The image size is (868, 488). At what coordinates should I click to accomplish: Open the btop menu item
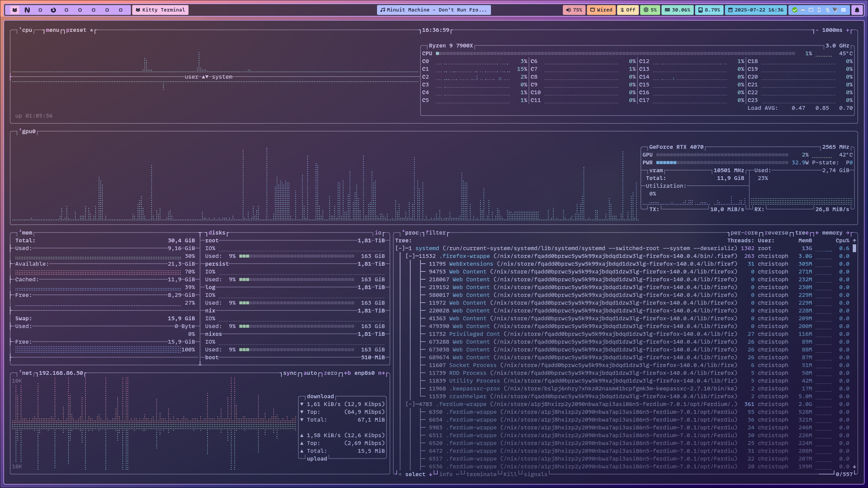click(x=52, y=30)
